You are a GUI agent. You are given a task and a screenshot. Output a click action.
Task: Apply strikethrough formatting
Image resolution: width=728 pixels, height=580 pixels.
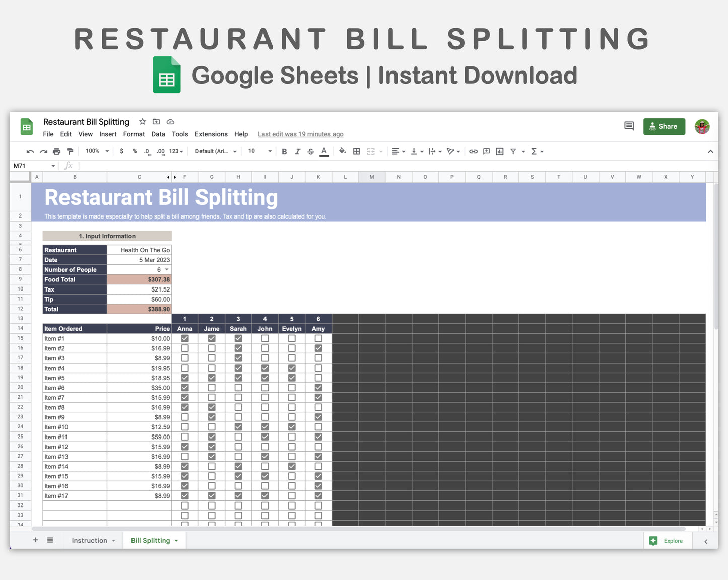[311, 151]
